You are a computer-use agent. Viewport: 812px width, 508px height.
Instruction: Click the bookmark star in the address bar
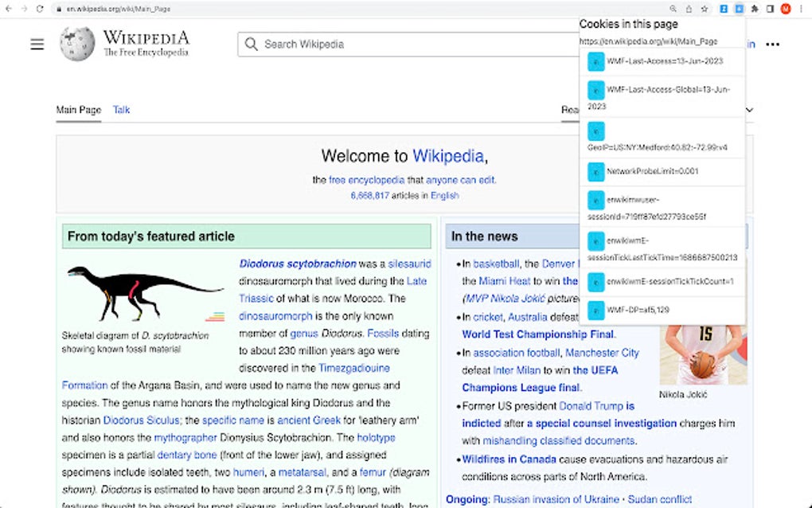705,9
